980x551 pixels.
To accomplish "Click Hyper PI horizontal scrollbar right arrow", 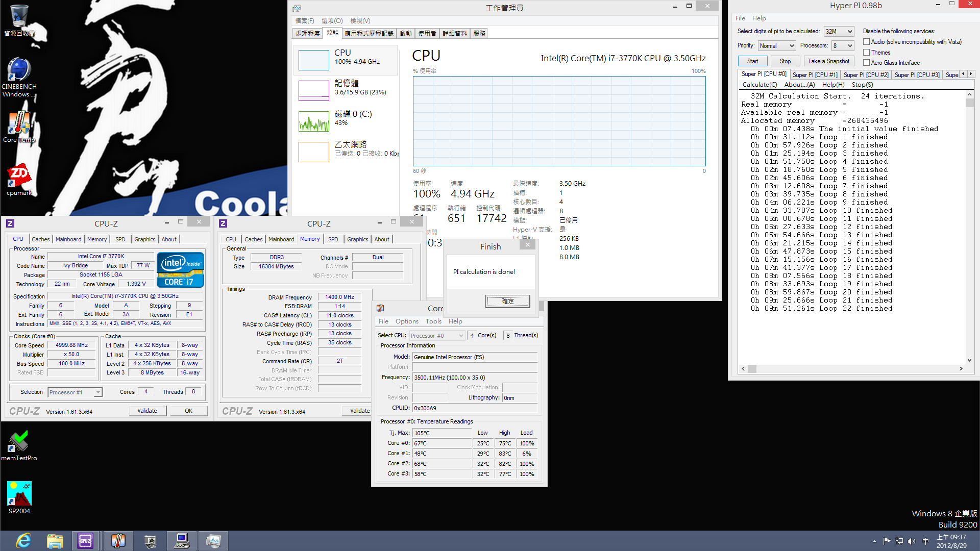I will point(961,368).
